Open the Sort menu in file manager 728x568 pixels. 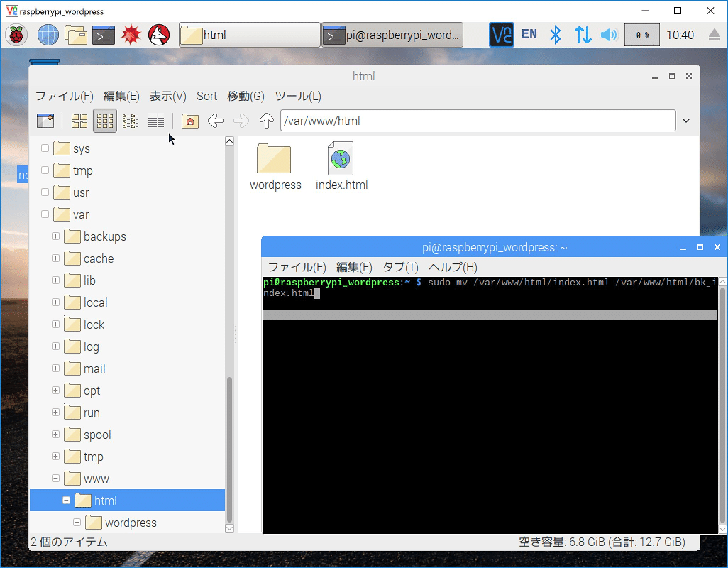pyautogui.click(x=206, y=96)
